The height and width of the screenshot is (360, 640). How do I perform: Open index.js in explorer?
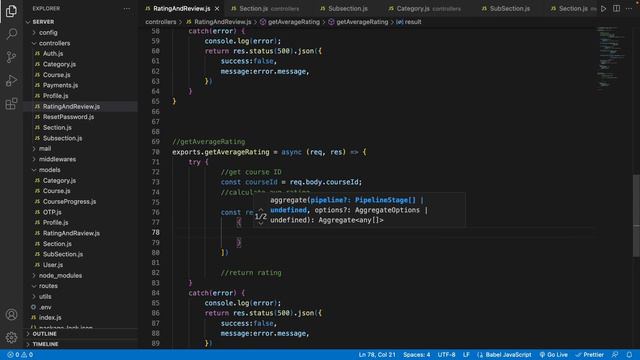(x=80, y=318)
